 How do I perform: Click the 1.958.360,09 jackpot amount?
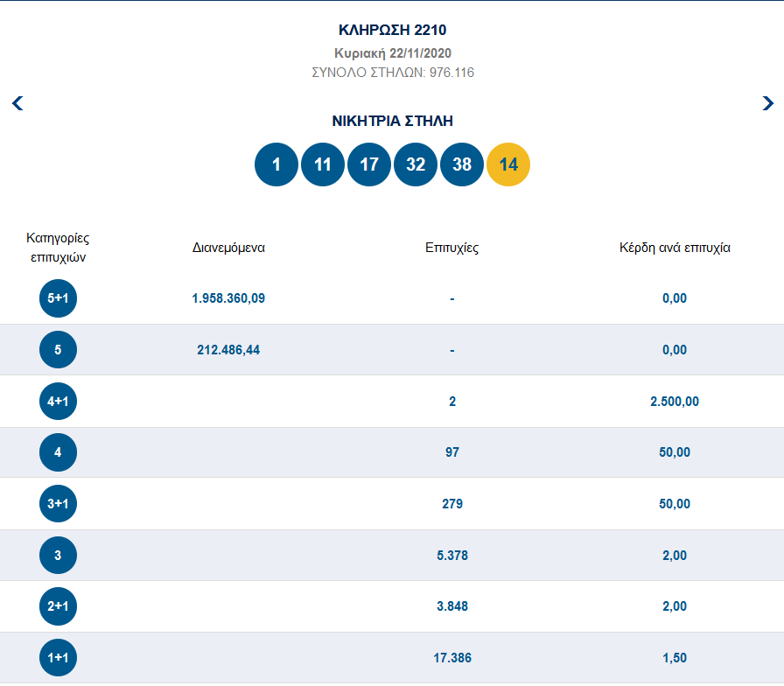point(228,298)
